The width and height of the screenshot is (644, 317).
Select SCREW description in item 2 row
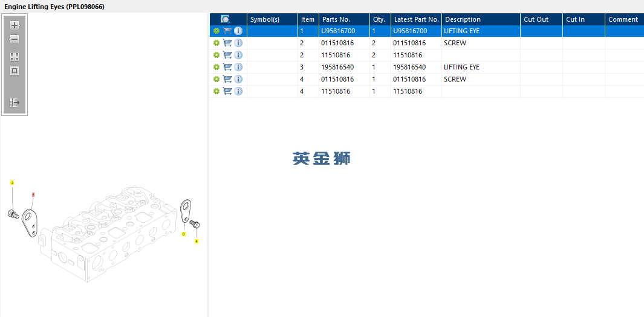point(455,43)
